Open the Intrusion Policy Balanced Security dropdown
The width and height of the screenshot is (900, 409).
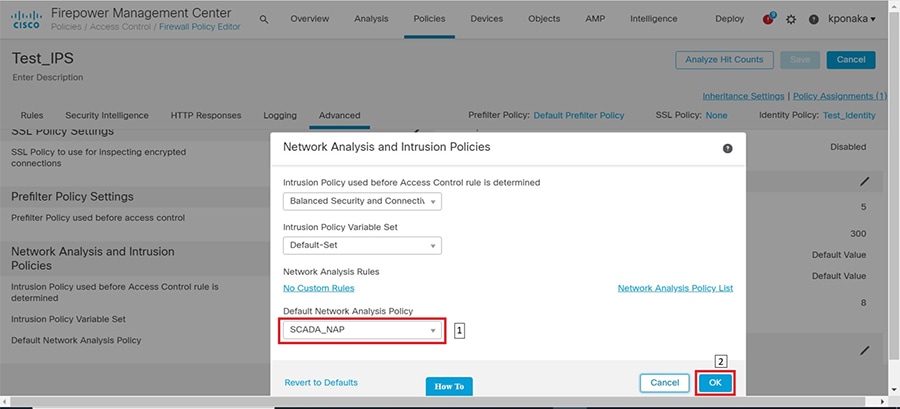pos(362,201)
